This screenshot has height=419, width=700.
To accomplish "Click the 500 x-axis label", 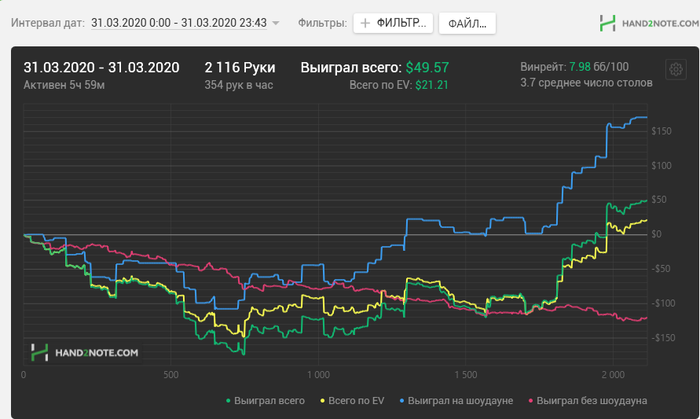I will (171, 375).
